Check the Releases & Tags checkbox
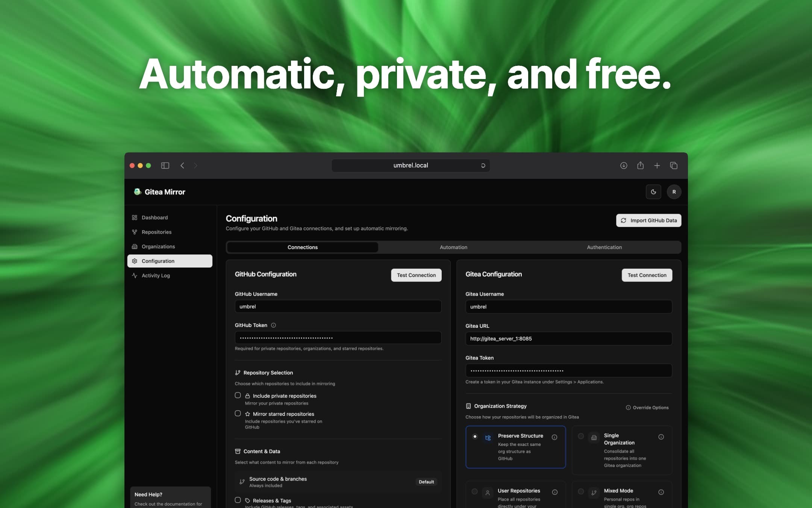812x508 pixels. 238,500
